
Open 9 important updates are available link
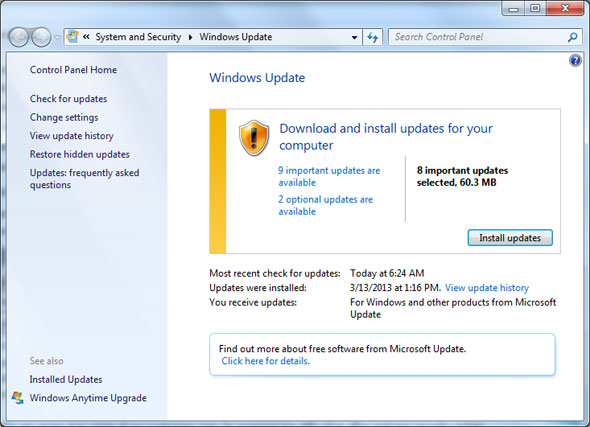pyautogui.click(x=329, y=176)
